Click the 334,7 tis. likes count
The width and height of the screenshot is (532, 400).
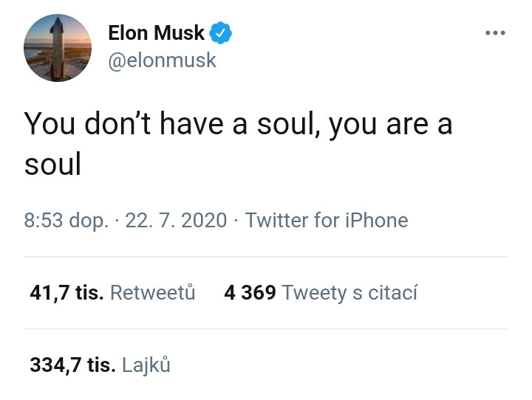coord(72,365)
